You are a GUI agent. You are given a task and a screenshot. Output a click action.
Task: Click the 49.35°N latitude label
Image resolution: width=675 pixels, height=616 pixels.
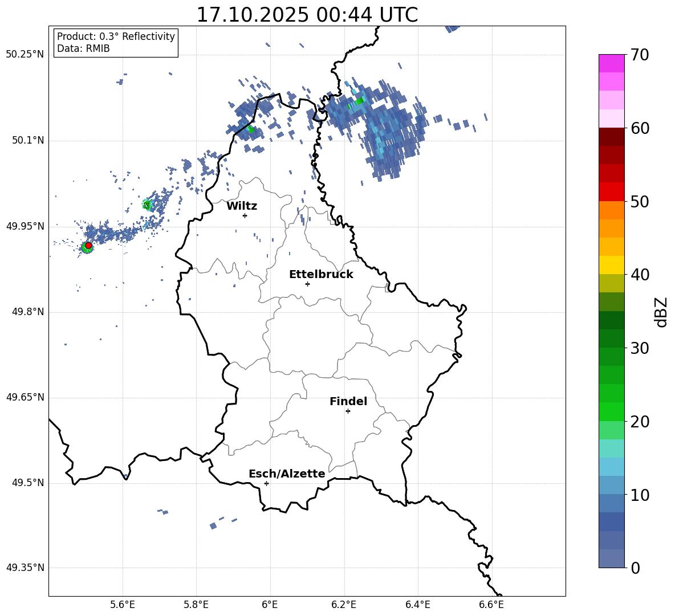[x=25, y=568]
